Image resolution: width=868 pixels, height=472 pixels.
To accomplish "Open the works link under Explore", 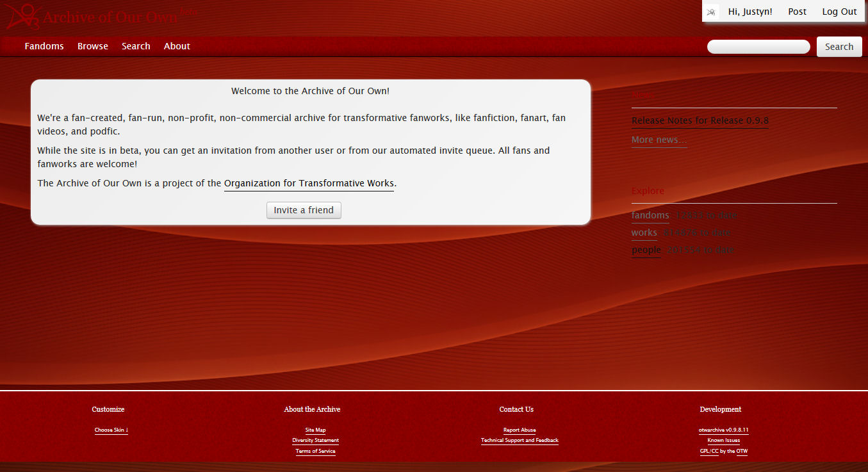I will tap(644, 232).
